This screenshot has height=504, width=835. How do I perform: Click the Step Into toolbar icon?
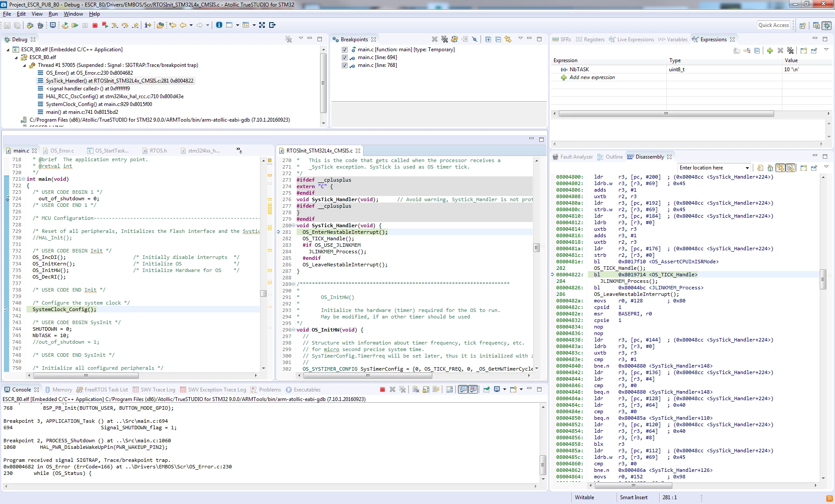point(115,25)
